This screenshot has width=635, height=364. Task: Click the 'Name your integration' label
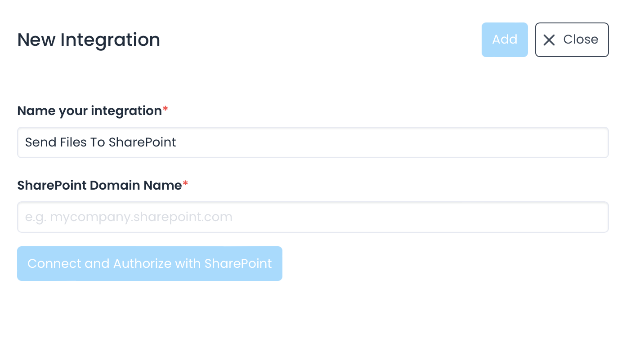[x=89, y=111]
